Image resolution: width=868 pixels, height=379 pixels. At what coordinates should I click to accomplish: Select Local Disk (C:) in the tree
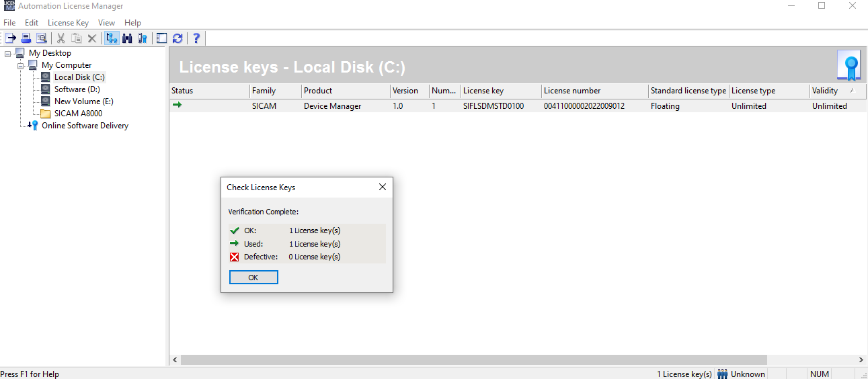pos(79,77)
